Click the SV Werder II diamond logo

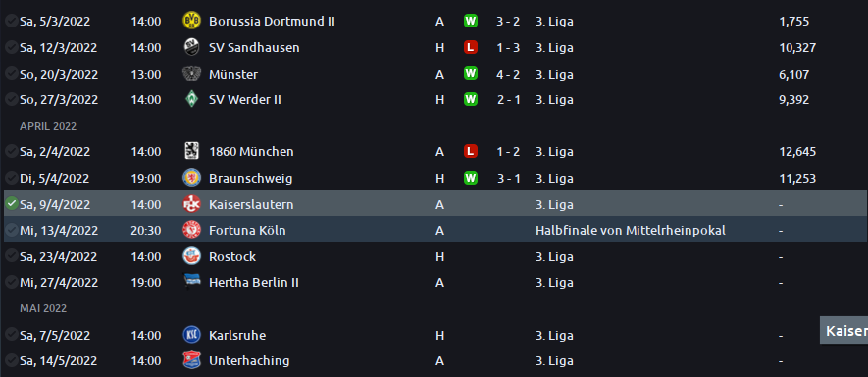click(191, 100)
